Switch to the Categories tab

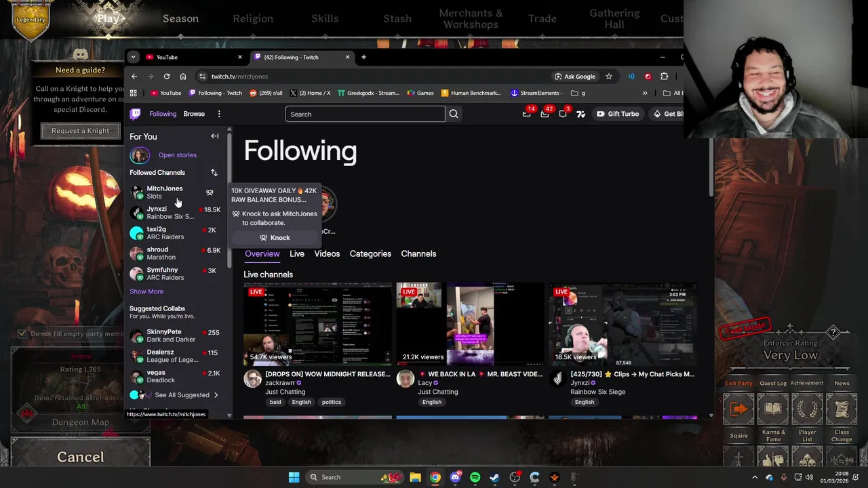click(370, 253)
